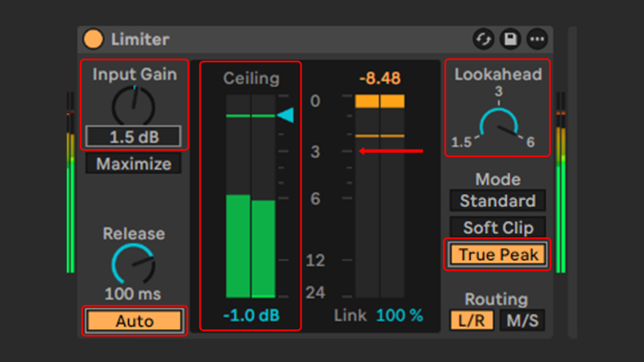
Task: Toggle True Peak mode on
Action: click(x=497, y=254)
